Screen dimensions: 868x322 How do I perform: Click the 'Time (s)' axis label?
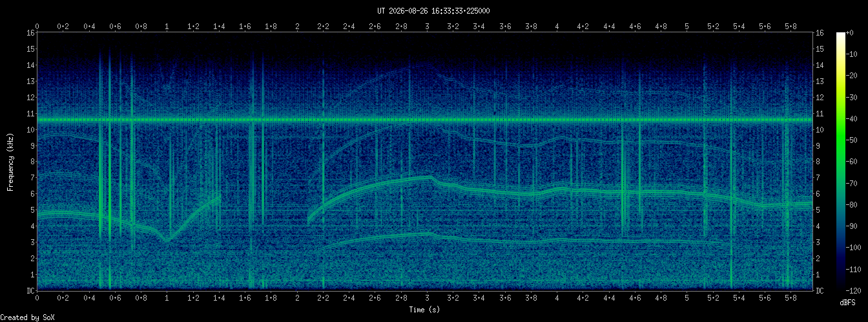(x=425, y=310)
